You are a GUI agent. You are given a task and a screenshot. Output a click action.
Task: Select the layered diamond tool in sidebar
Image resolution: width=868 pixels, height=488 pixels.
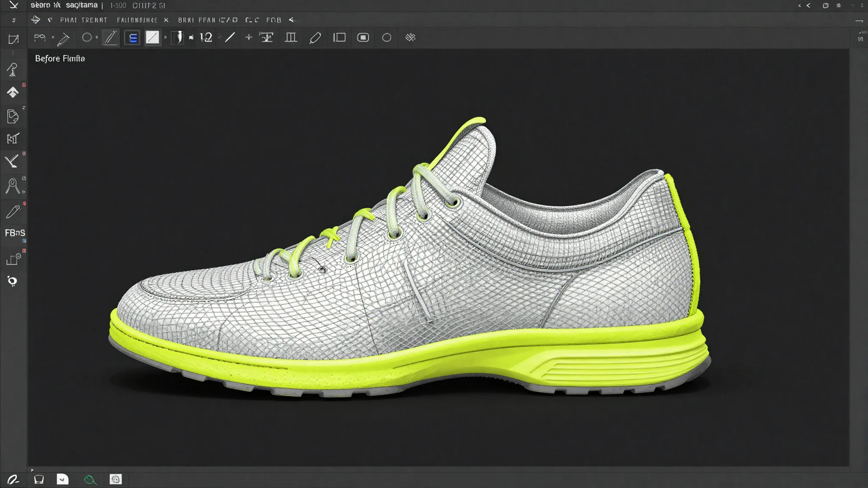[13, 92]
